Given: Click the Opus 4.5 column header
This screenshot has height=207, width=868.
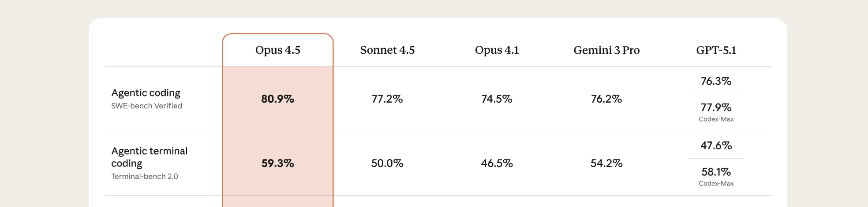Looking at the screenshot, I should [x=277, y=50].
